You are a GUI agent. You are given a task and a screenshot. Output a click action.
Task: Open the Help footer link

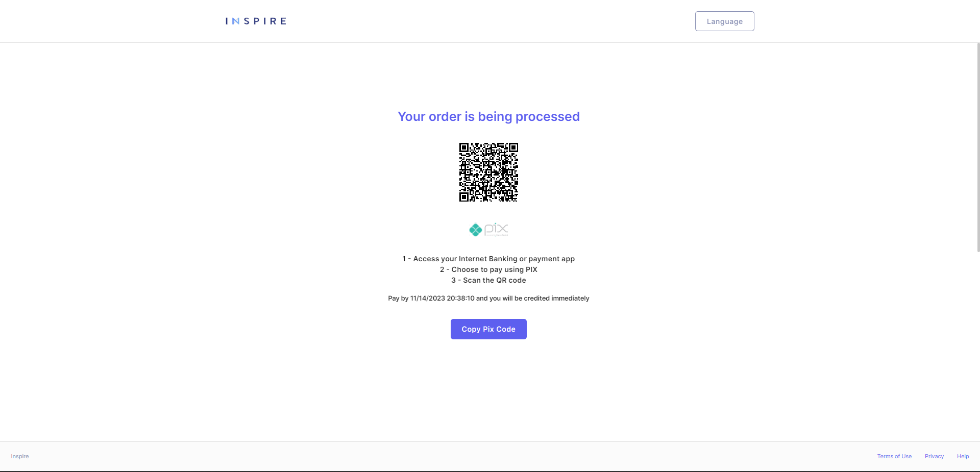pos(963,456)
